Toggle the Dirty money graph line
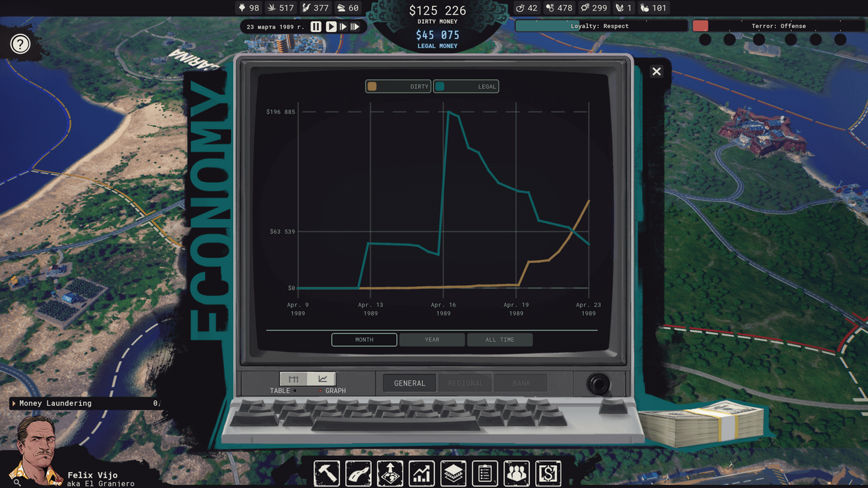This screenshot has height=488, width=868. 398,86
